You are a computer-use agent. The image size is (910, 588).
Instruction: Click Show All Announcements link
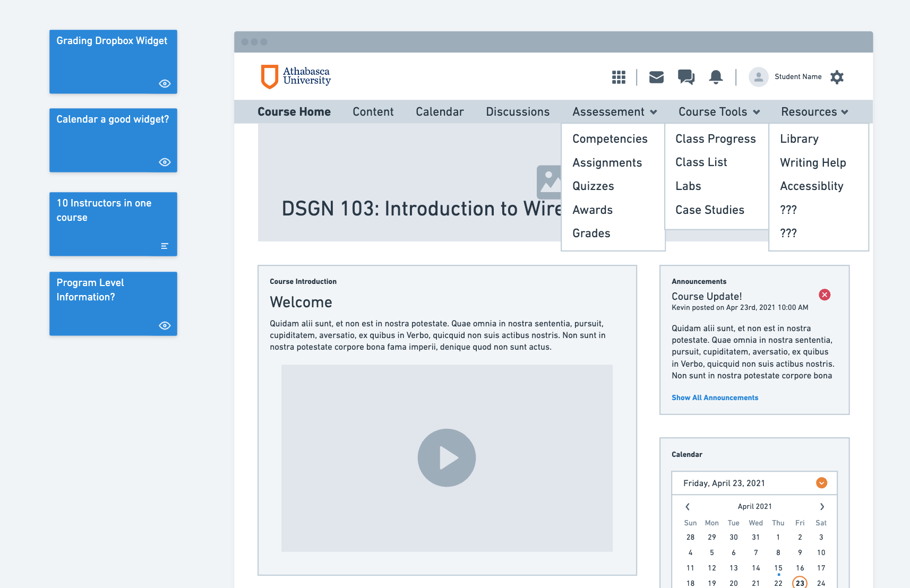pyautogui.click(x=715, y=397)
